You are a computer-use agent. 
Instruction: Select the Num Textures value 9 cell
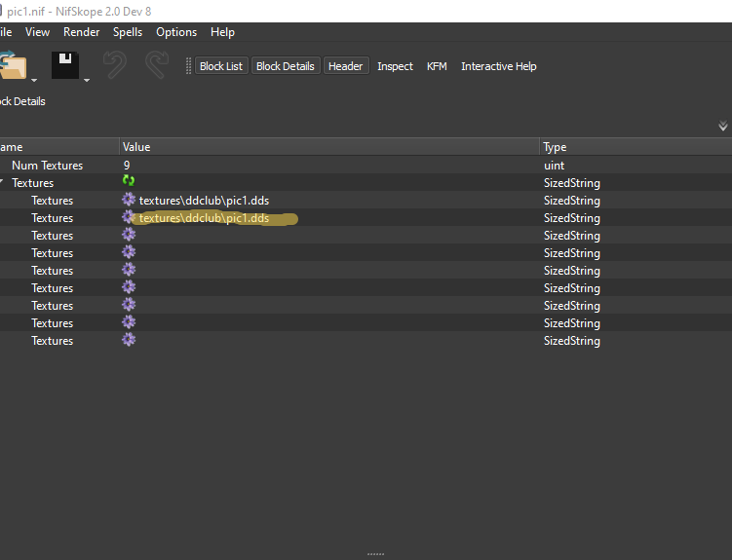127,166
